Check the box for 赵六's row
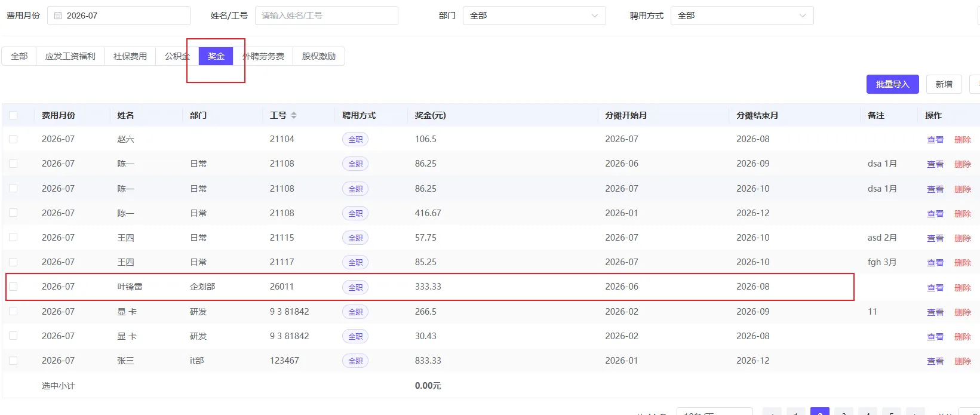980x415 pixels. (13, 139)
